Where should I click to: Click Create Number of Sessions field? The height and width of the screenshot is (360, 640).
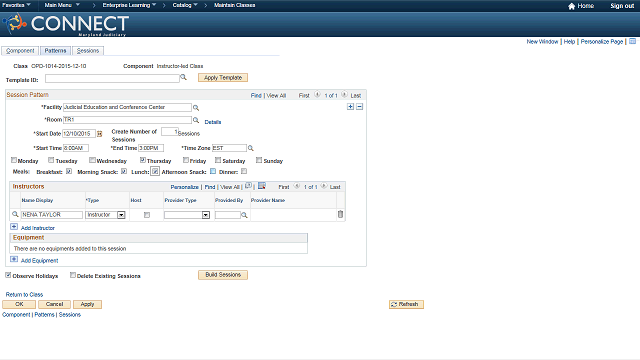pyautogui.click(x=169, y=131)
